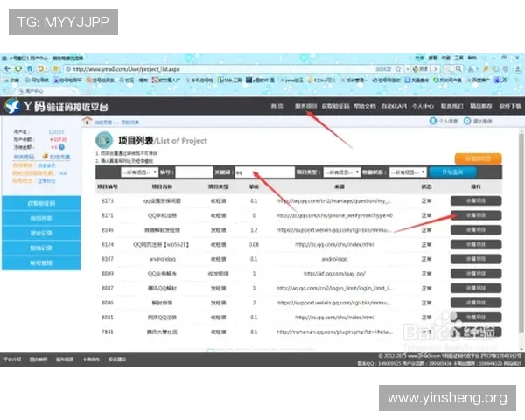Open the 帮助文档 nav item
Viewport: 525px width, 420px height.
tap(365, 106)
